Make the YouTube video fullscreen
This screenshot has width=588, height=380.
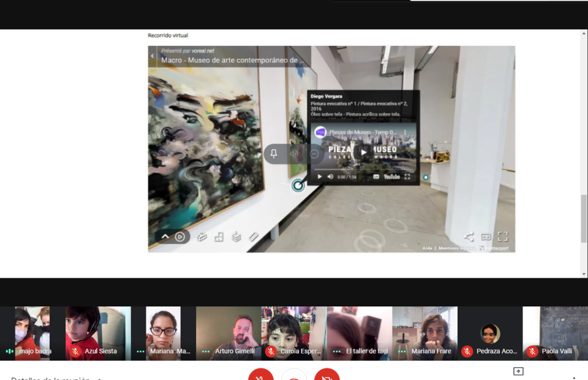(407, 177)
